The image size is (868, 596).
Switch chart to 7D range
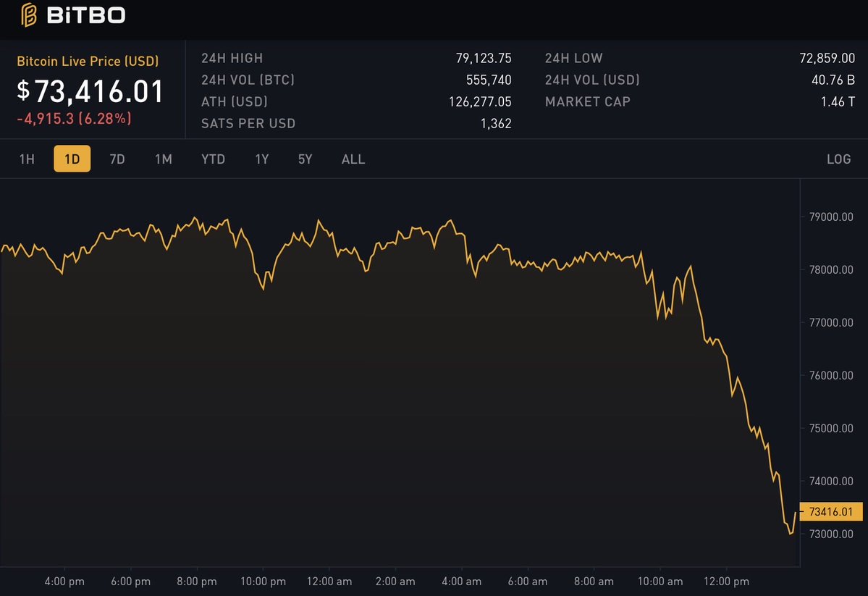(x=117, y=159)
